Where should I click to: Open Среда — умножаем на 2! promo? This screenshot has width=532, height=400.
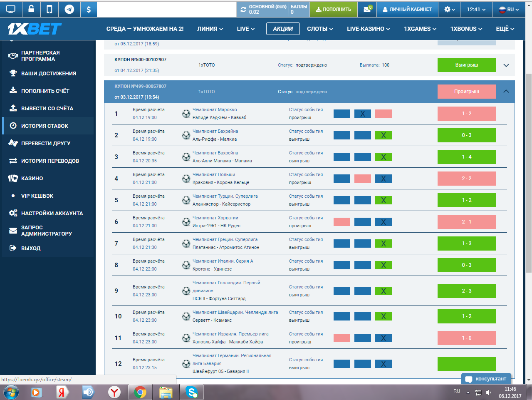point(145,29)
